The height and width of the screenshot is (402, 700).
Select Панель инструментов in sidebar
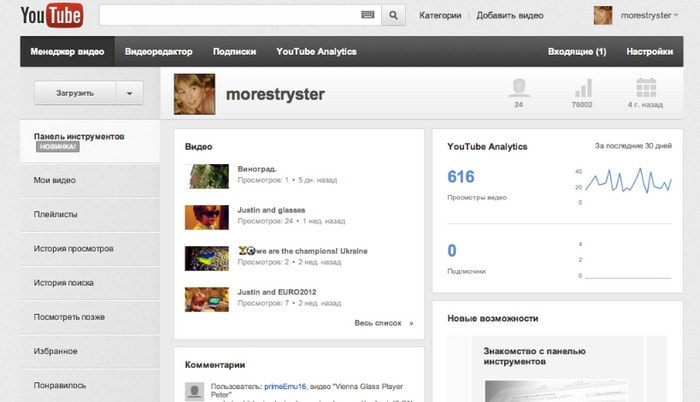coord(90,141)
